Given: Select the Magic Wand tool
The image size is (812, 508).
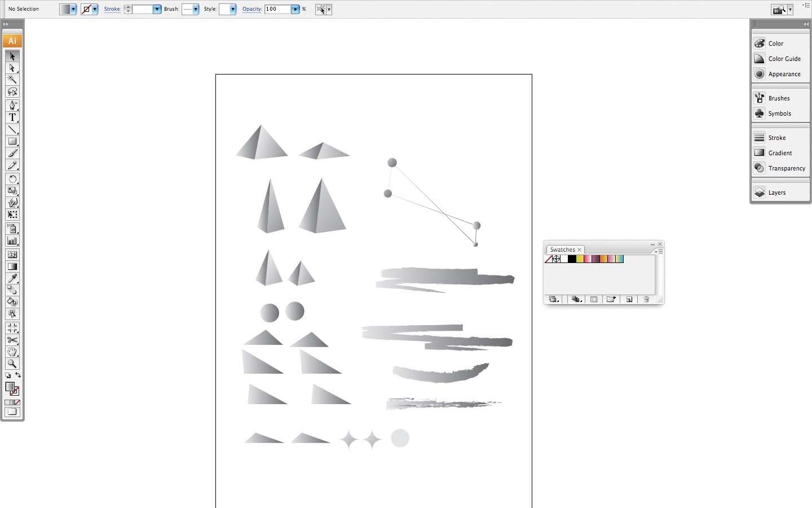Looking at the screenshot, I should (x=12, y=80).
